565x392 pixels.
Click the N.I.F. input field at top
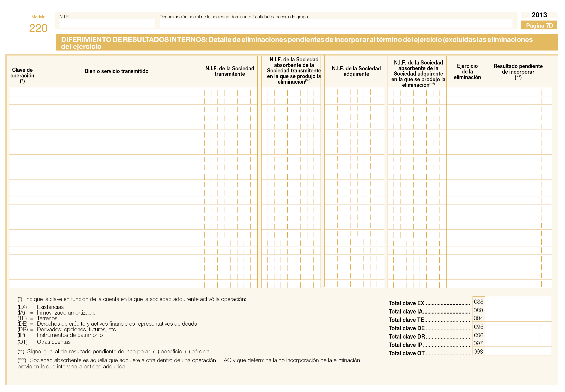[x=107, y=24]
